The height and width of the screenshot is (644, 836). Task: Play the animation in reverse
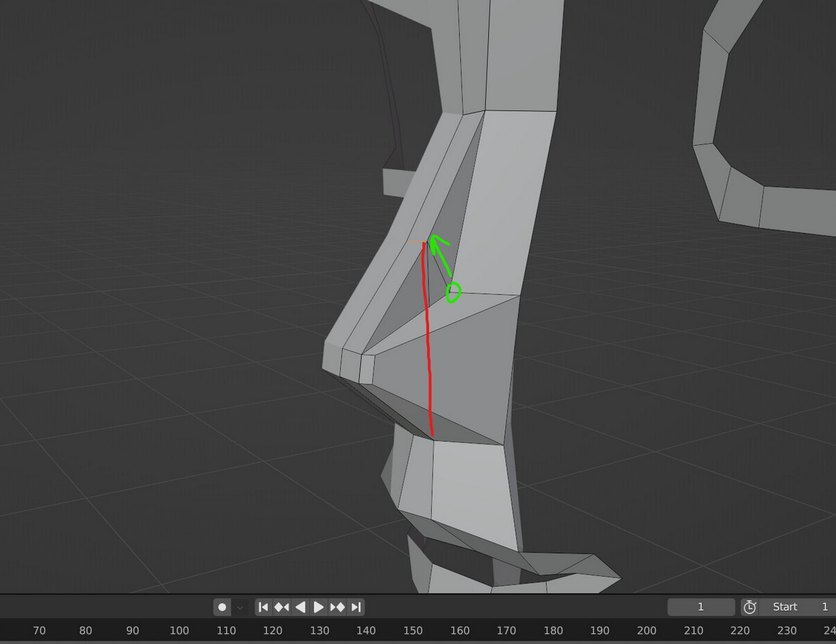coord(299,607)
